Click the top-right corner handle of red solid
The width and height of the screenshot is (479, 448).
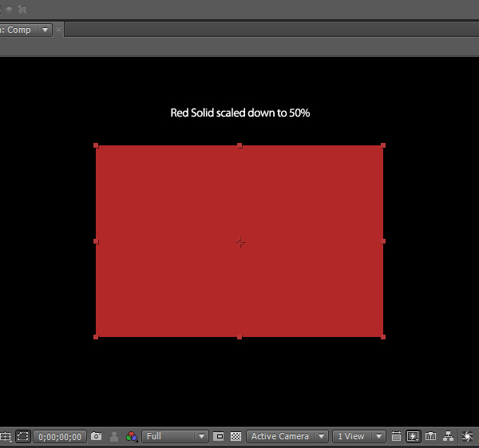(383, 145)
